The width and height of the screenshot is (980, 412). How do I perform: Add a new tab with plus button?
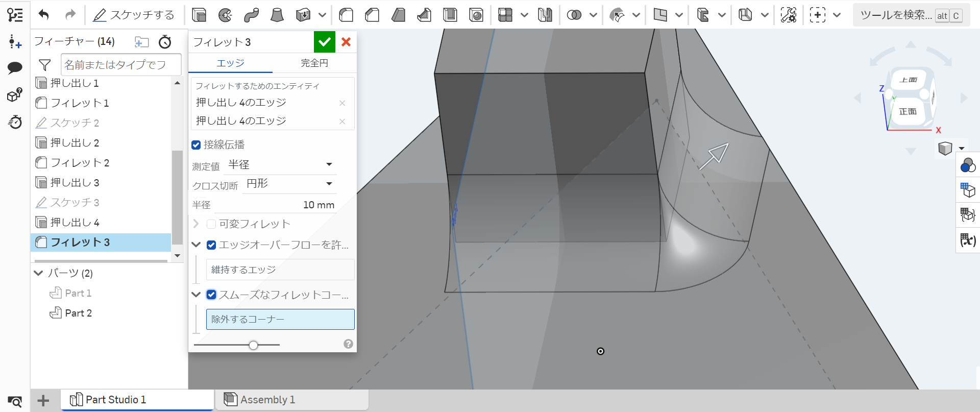pyautogui.click(x=43, y=401)
